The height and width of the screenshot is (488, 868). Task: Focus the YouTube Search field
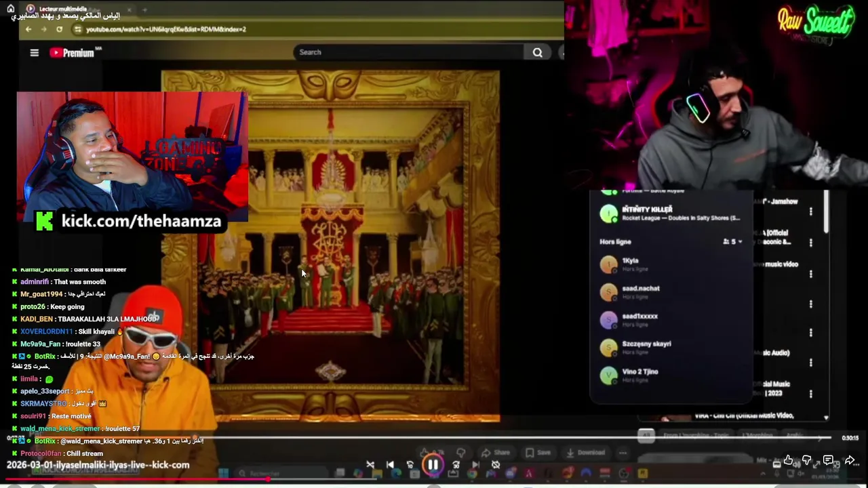409,52
